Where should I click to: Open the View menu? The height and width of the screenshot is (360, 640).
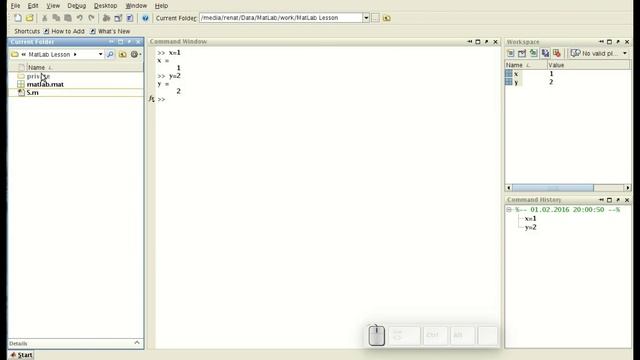(53, 6)
